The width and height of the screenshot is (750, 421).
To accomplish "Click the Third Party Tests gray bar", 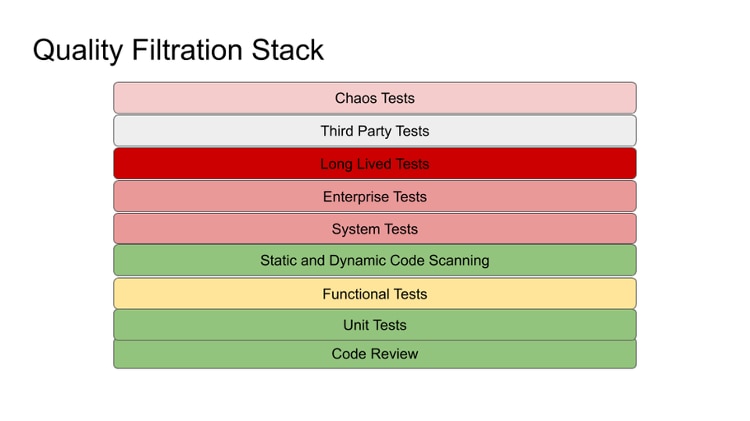I will 375,131.
